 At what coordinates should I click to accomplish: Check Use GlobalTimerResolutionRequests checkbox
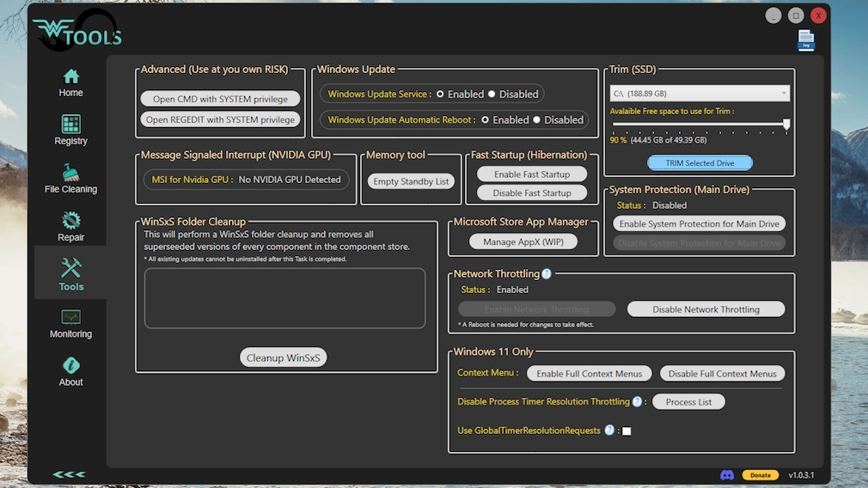[x=627, y=431]
